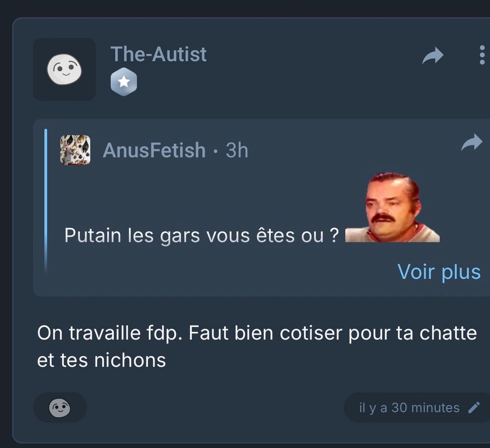Click the 3h timestamp of the quoted message
Viewport: 490px width, 448px height.
click(x=237, y=150)
